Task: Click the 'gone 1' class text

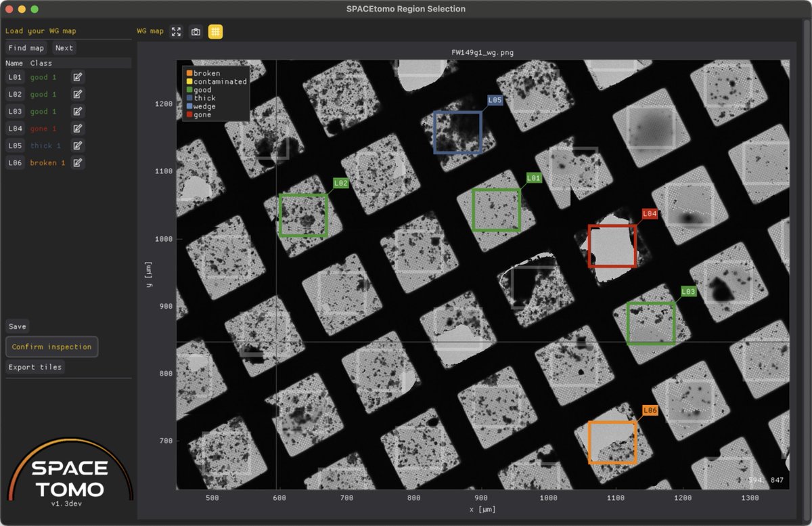Action: (43, 129)
